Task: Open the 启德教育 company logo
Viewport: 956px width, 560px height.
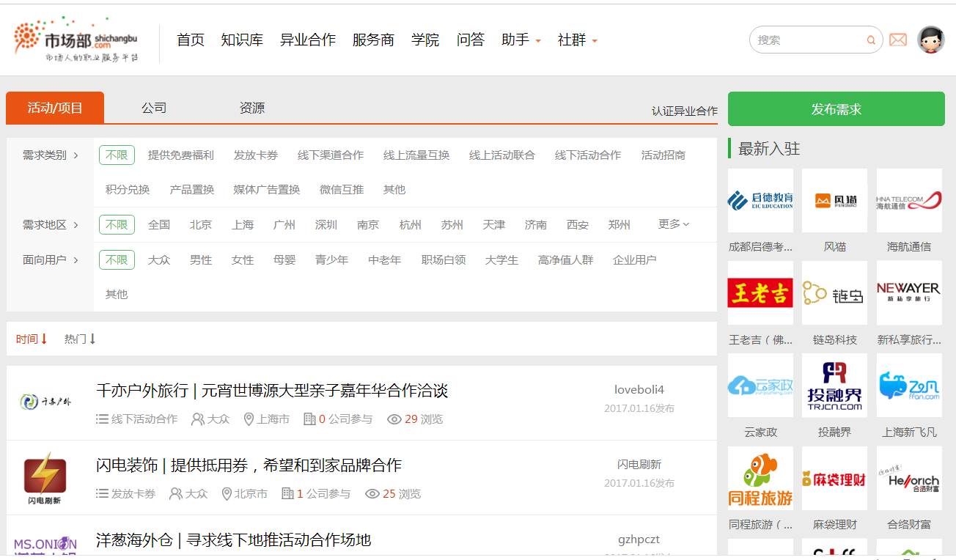Action: coord(760,201)
